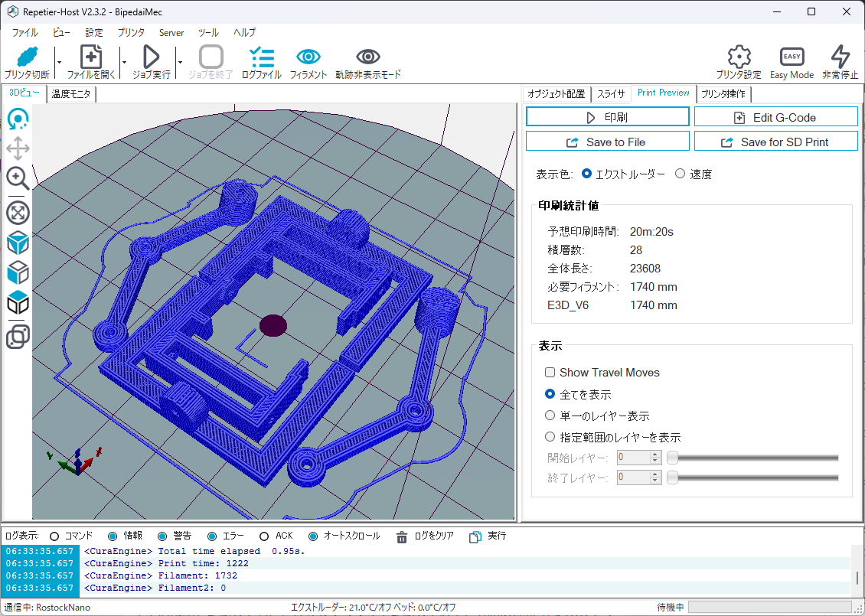Switch to プリンタ操作 tab

[723, 94]
